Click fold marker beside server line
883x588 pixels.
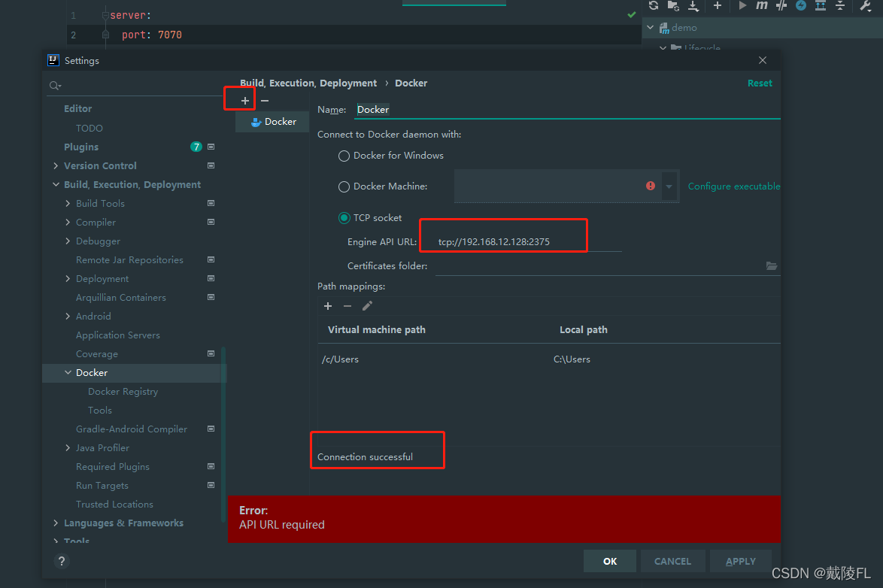click(105, 15)
